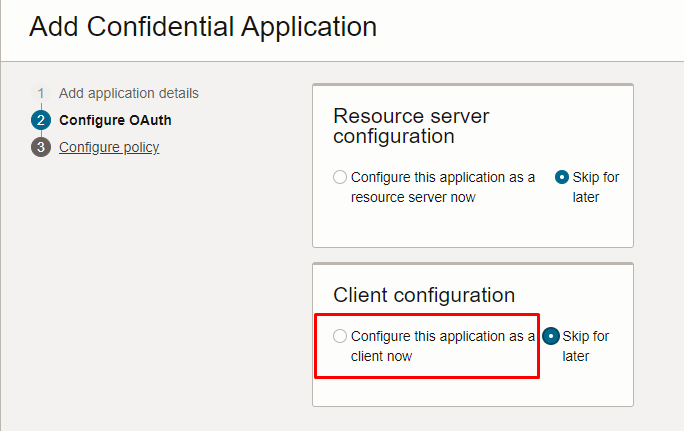
Task: Click the Add Confidential Application title
Action: (x=203, y=27)
